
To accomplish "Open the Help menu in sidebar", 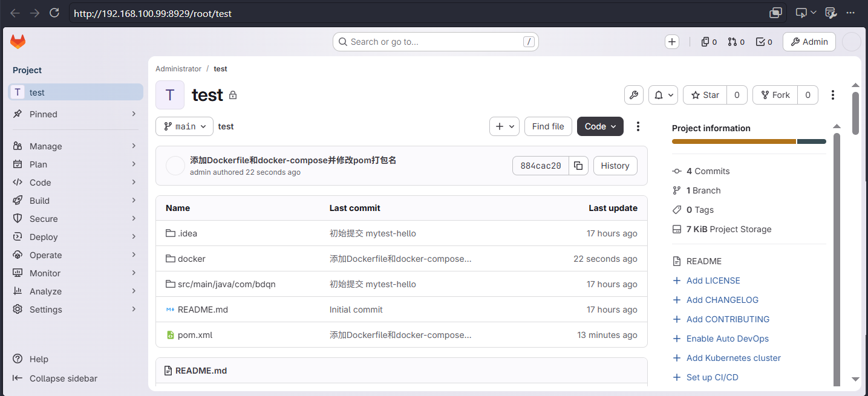I will click(31, 359).
